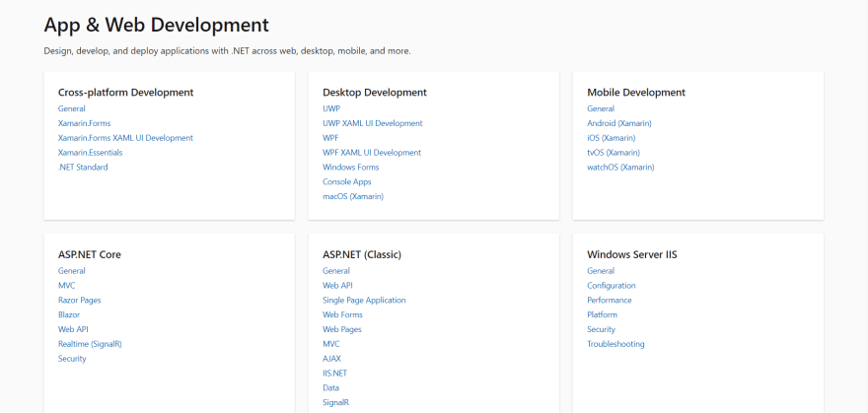
Task: Open the Web Pages link
Action: pyautogui.click(x=342, y=329)
